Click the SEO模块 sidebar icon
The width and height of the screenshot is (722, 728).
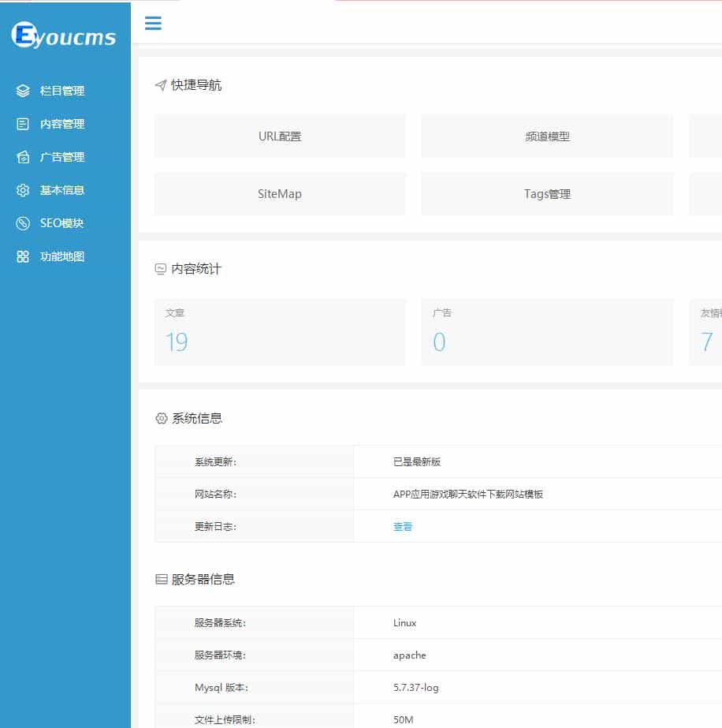coord(23,223)
